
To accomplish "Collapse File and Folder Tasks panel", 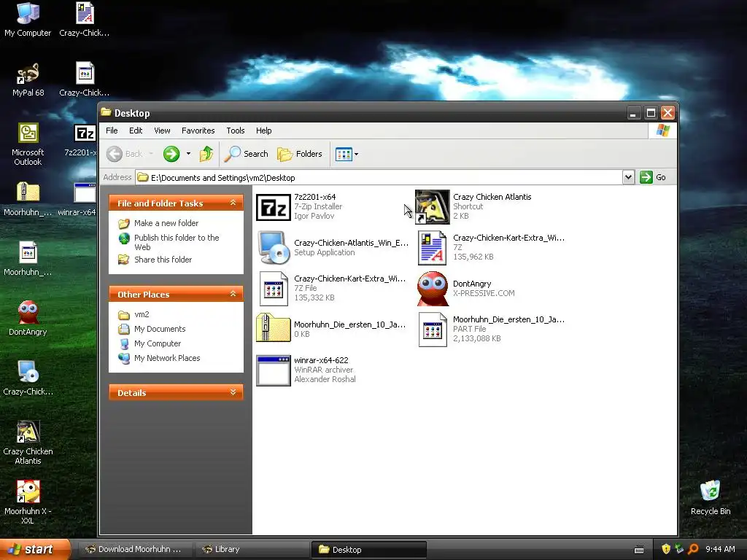I will pyautogui.click(x=233, y=203).
